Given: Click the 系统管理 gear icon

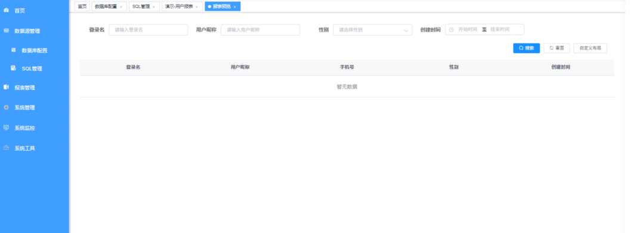Looking at the screenshot, I should (6, 107).
